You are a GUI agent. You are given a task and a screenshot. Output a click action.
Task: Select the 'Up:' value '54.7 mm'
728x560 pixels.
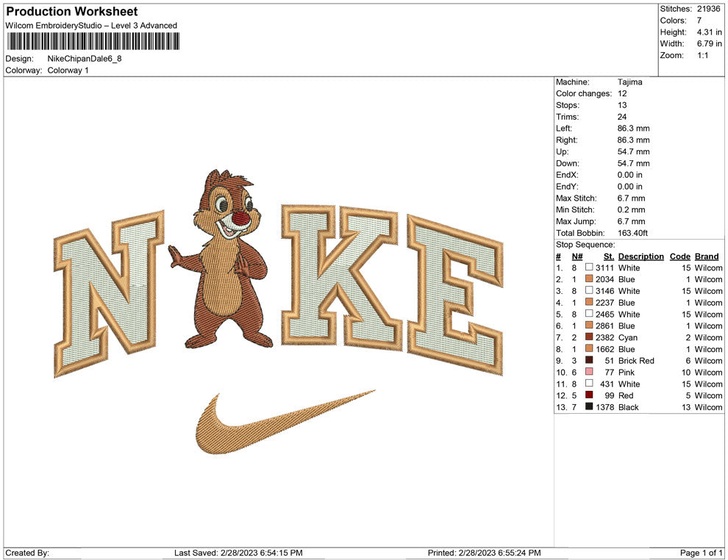(x=633, y=151)
